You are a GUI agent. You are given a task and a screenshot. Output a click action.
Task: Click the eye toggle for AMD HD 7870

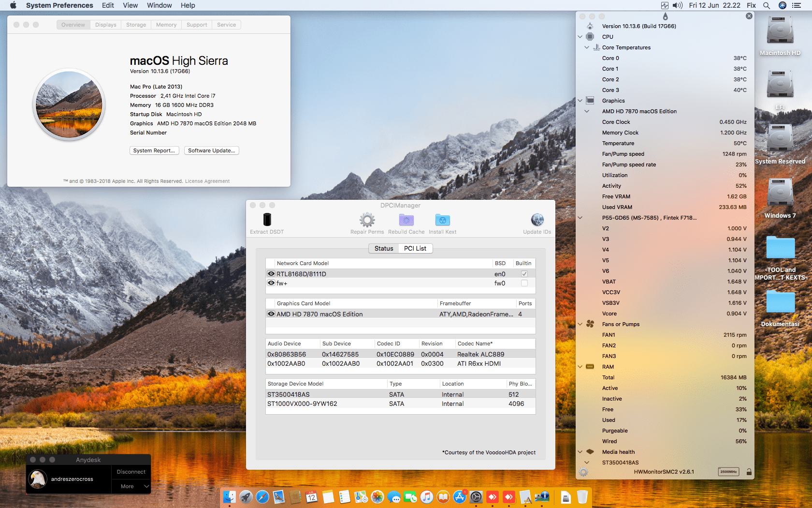(271, 314)
